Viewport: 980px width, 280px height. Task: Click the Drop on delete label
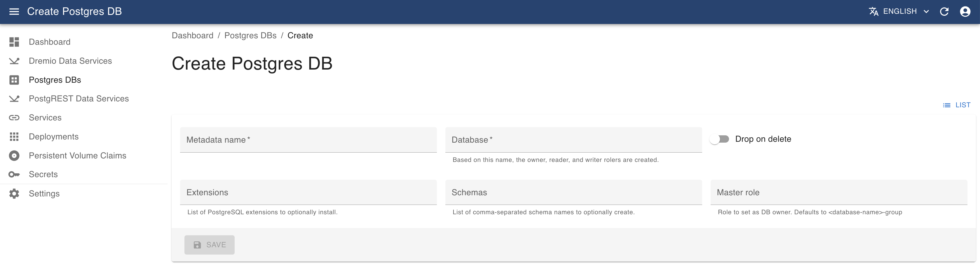point(763,139)
